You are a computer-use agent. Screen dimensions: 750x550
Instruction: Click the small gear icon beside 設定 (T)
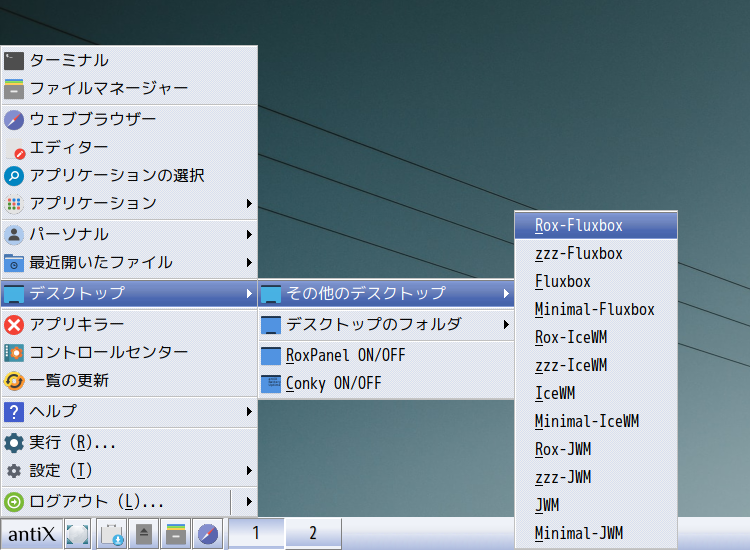tap(14, 471)
